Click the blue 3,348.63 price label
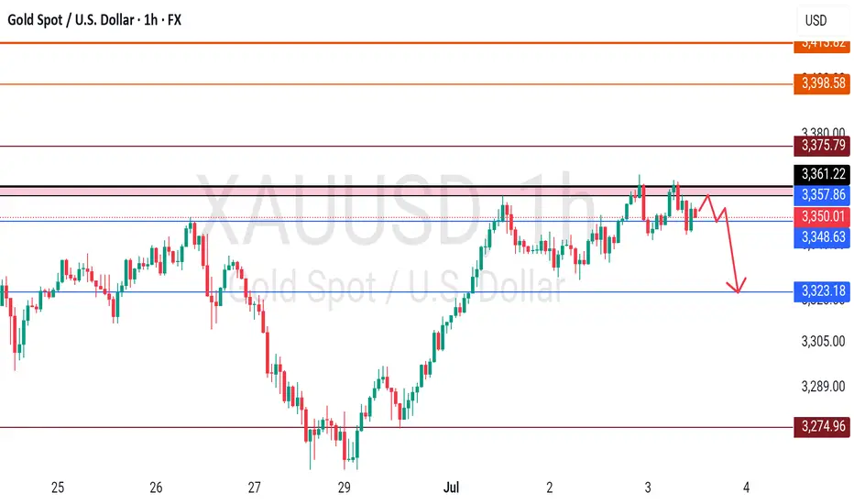854x504 pixels. 822,237
